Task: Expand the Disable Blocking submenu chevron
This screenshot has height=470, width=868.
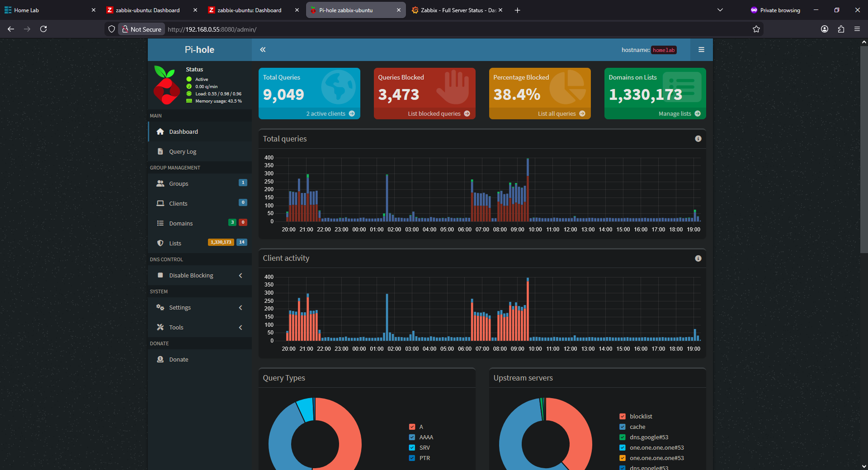Action: click(241, 275)
